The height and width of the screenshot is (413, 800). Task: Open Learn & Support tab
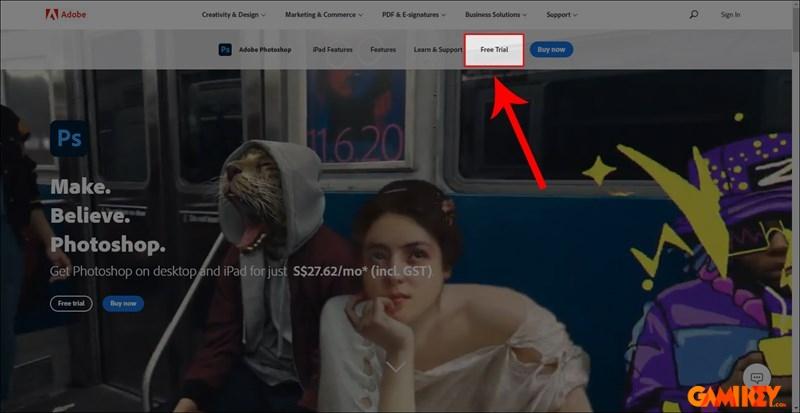(x=438, y=50)
